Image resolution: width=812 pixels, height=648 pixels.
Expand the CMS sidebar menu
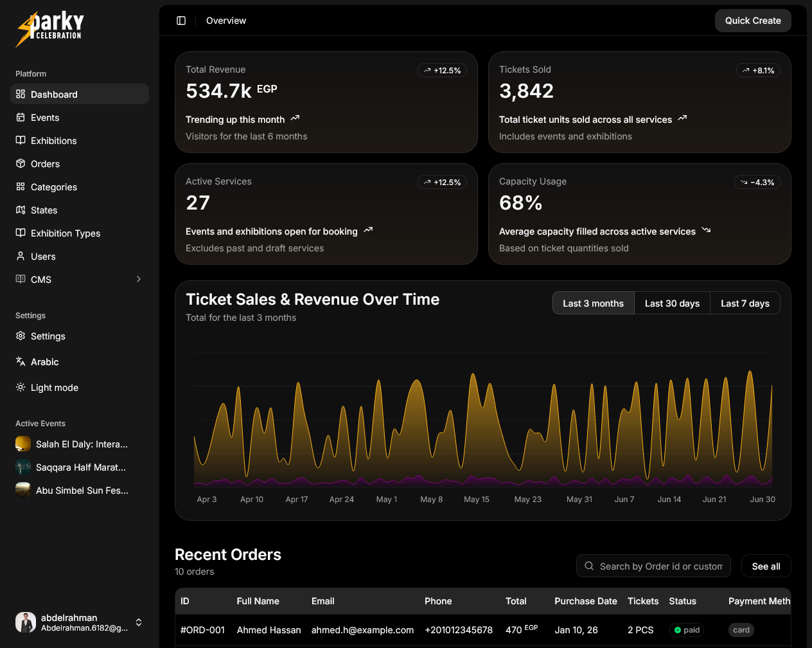pos(139,279)
